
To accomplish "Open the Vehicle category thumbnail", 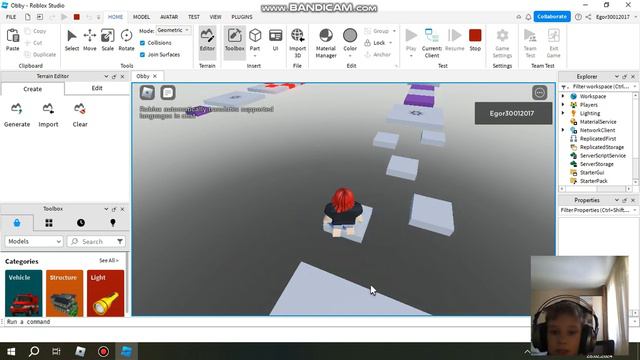I will coord(24,293).
